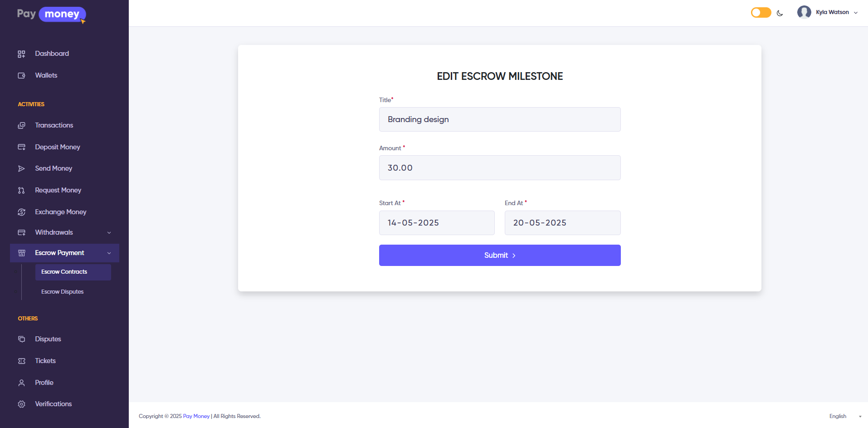868x428 pixels.
Task: Select Deposit Money in sidebar
Action: click(58, 147)
